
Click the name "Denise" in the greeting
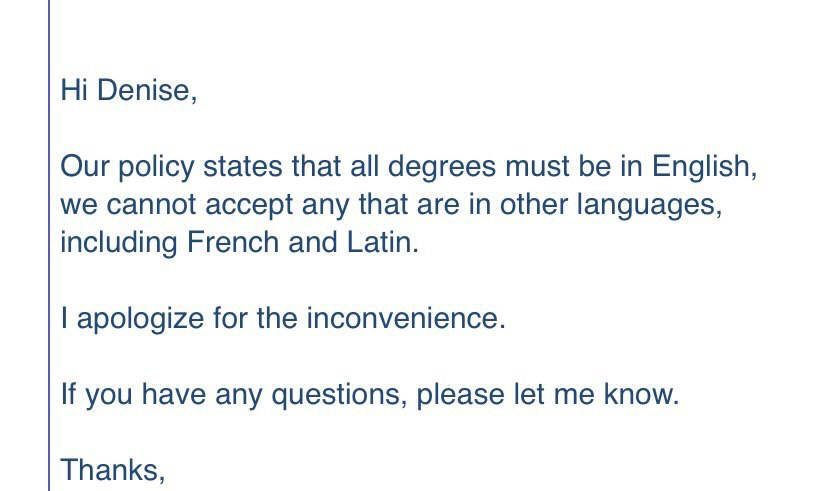click(143, 90)
